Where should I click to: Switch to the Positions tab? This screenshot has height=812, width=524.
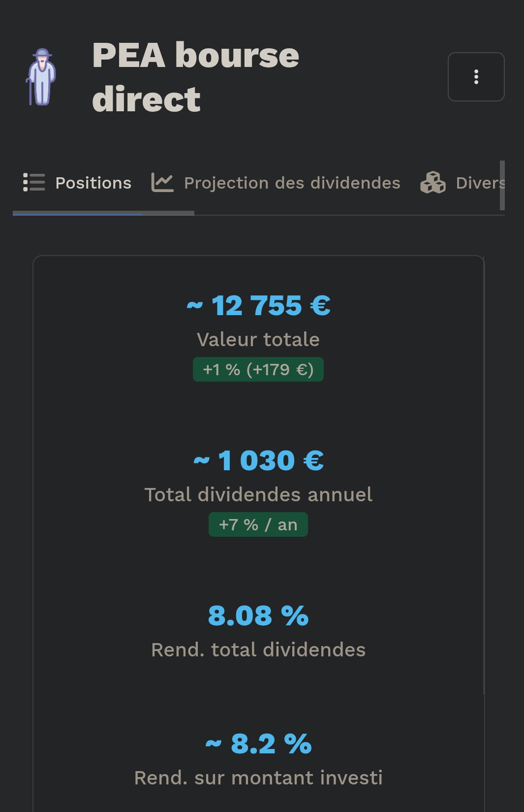click(93, 183)
